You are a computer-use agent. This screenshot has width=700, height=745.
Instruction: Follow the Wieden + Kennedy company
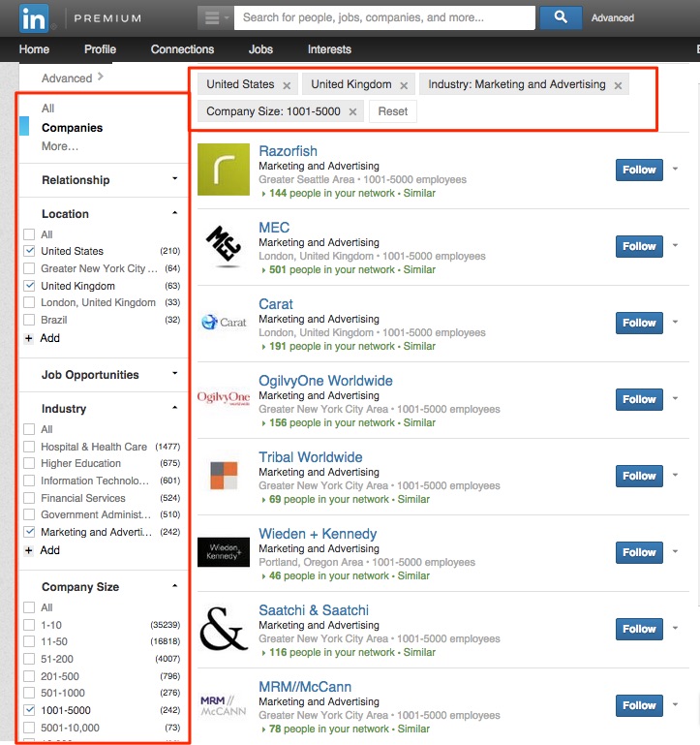point(639,552)
